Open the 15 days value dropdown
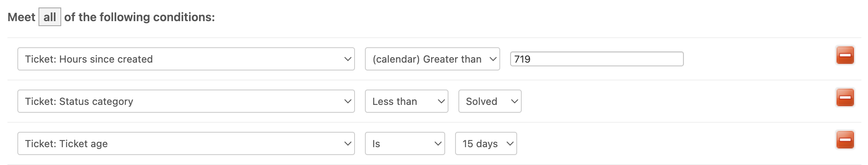The width and height of the screenshot is (868, 165). pos(486,143)
